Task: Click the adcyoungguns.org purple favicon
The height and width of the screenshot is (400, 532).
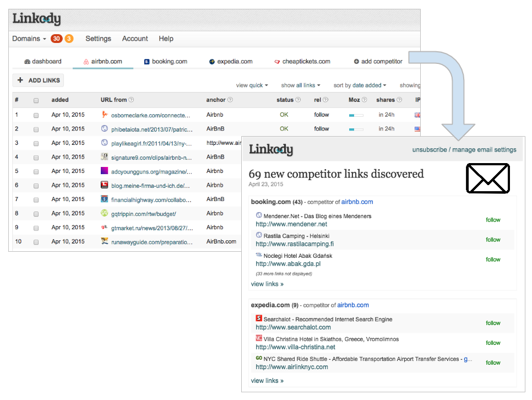Action: (x=105, y=170)
